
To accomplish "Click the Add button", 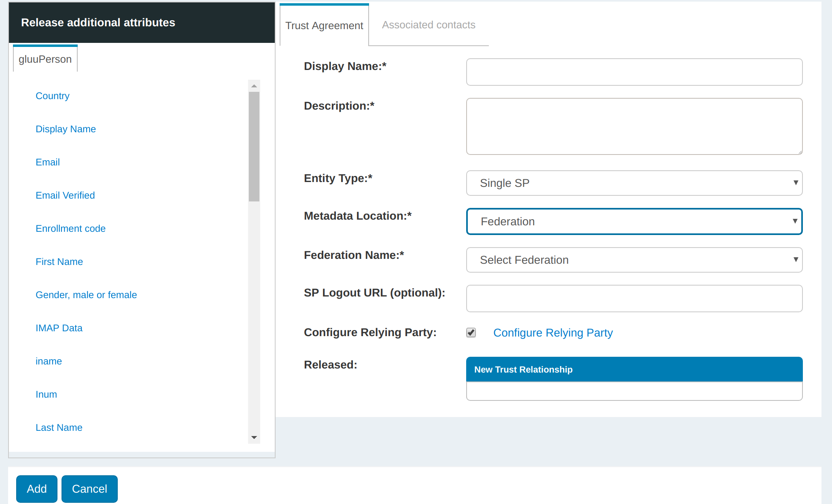I will pyautogui.click(x=36, y=489).
